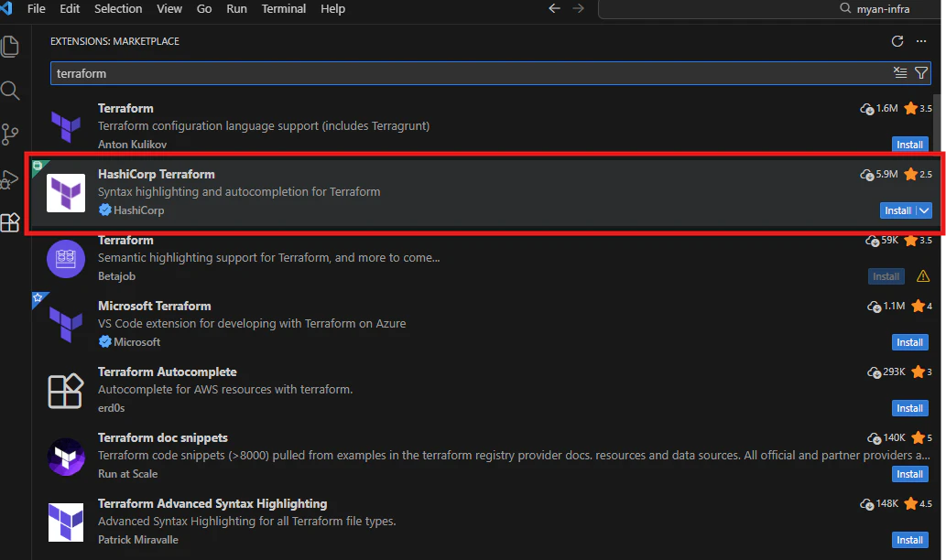
Task: Open Source Control view in activity bar
Action: 10,135
